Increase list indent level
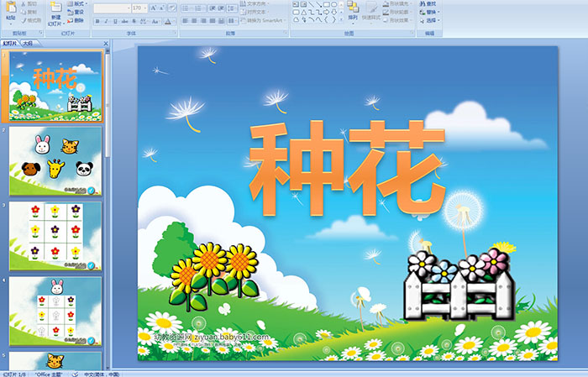The image size is (588, 377). pos(222,8)
